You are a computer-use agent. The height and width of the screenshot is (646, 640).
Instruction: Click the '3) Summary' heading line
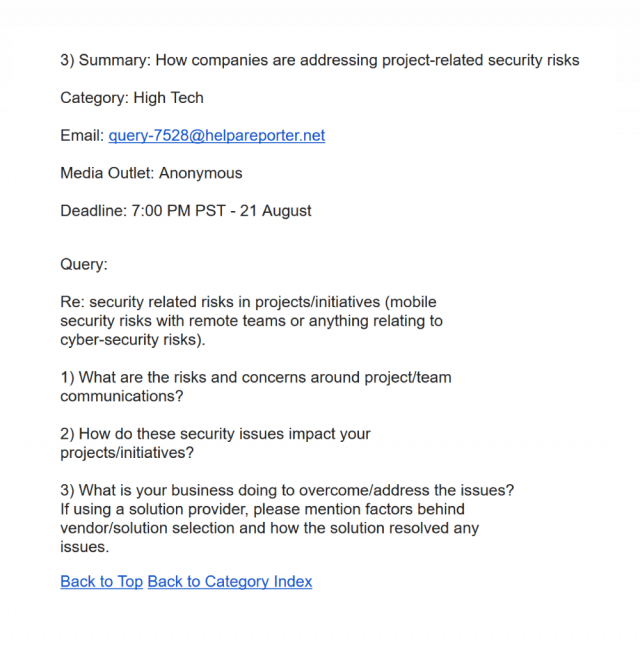[319, 60]
